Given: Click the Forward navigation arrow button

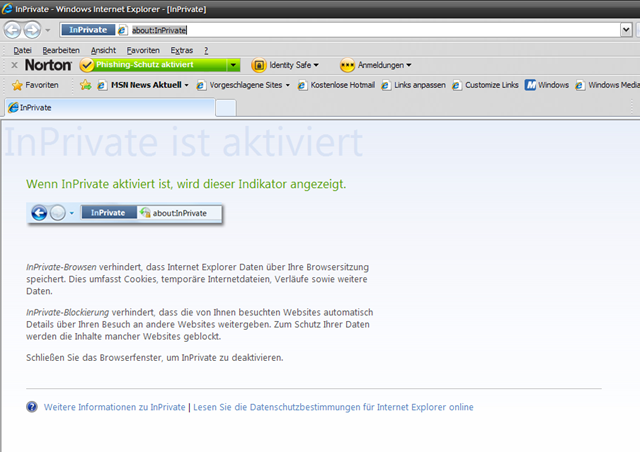Looking at the screenshot, I should pyautogui.click(x=32, y=30).
